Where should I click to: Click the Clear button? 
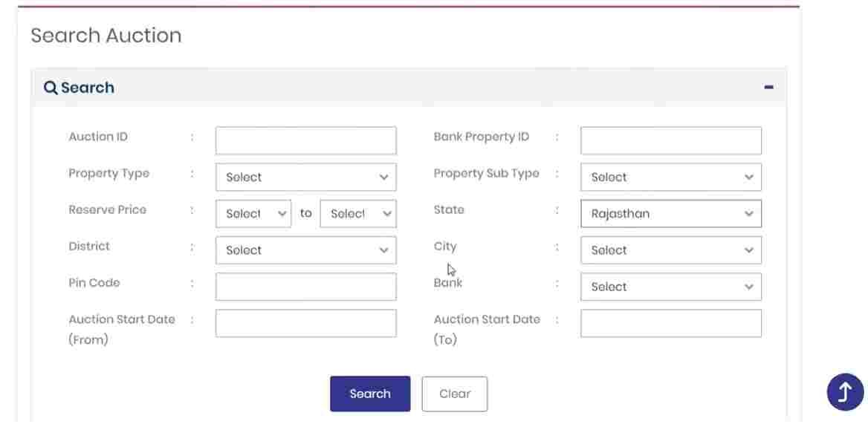[x=455, y=394]
